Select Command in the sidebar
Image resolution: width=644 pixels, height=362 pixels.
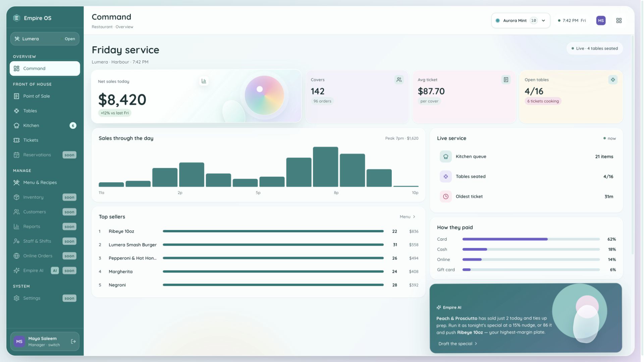point(45,68)
